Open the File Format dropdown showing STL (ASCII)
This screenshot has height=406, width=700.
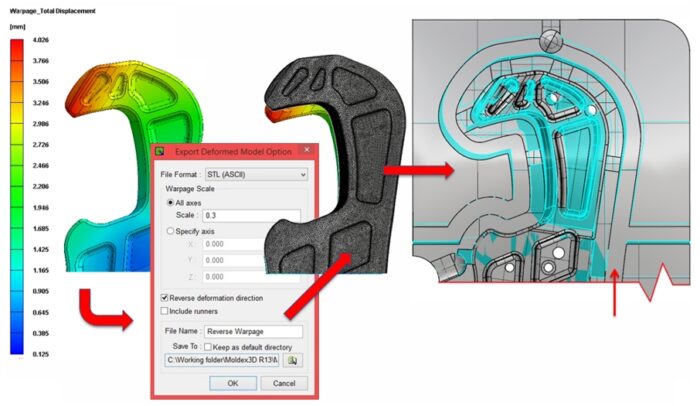[256, 174]
